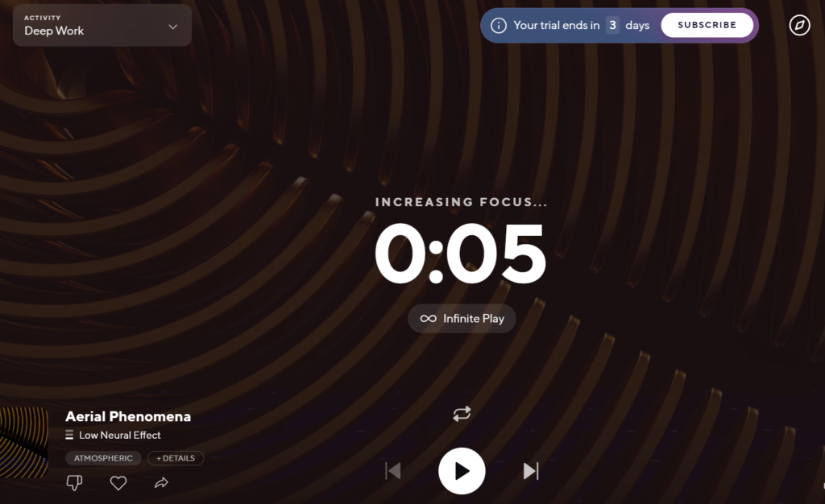
Task: Dislike track with thumbs down icon
Action: tap(74, 482)
